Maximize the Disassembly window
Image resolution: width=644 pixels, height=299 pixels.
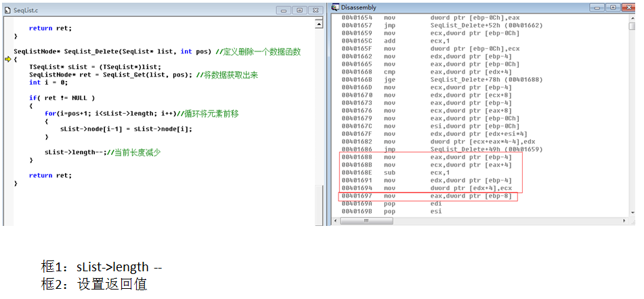614,7
